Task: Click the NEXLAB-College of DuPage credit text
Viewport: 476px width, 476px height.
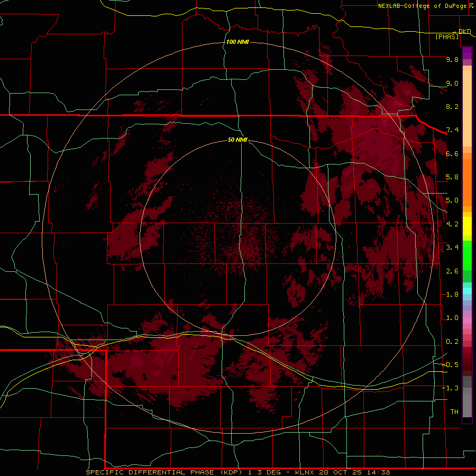Action: 422,6
